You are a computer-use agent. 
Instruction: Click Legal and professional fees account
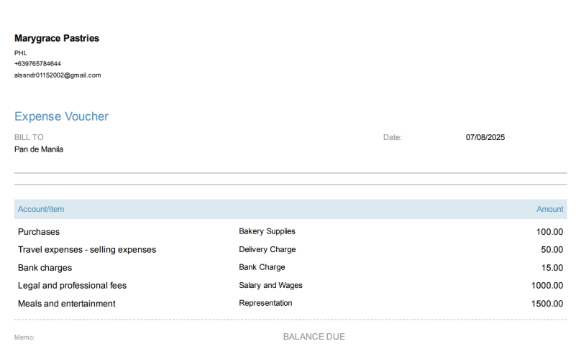point(72,286)
